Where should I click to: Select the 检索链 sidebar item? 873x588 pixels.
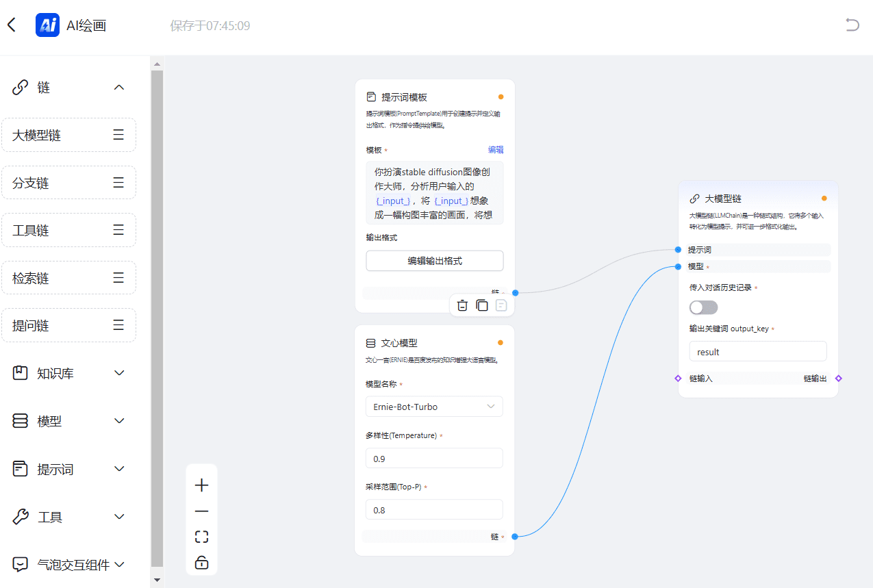click(68, 278)
